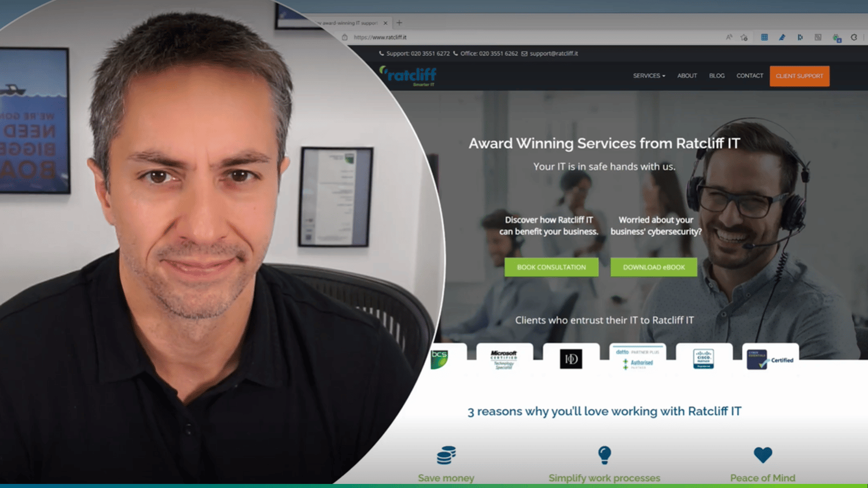This screenshot has height=488, width=868.
Task: Click Microsoft Certified logo card
Action: pyautogui.click(x=504, y=358)
